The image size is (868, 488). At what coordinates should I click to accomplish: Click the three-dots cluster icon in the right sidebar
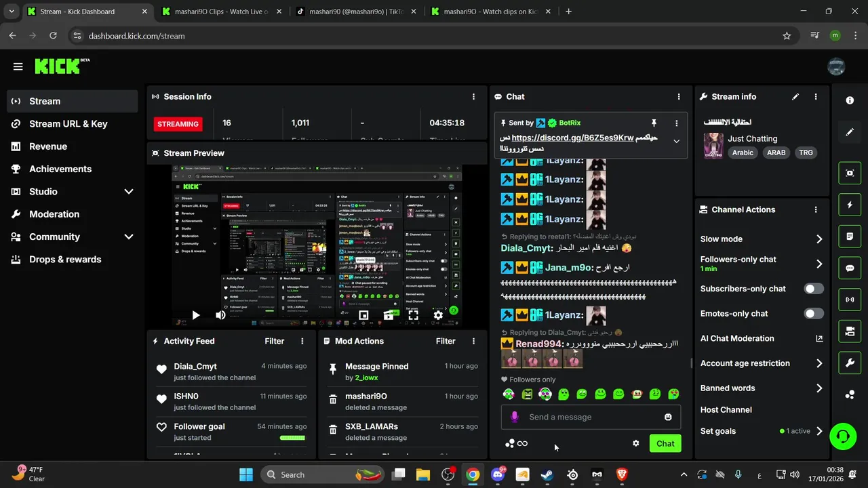[x=850, y=395]
